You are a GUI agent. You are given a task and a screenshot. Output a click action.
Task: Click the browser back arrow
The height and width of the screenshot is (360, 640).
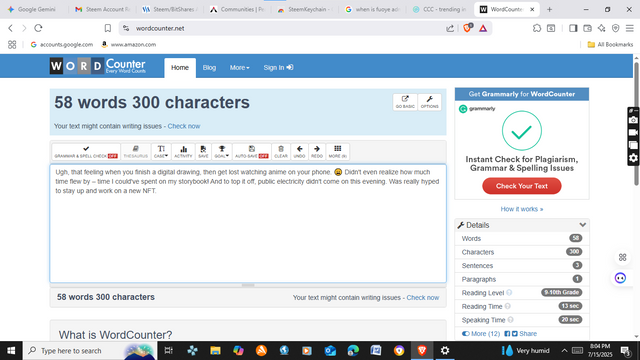pyautogui.click(x=11, y=28)
